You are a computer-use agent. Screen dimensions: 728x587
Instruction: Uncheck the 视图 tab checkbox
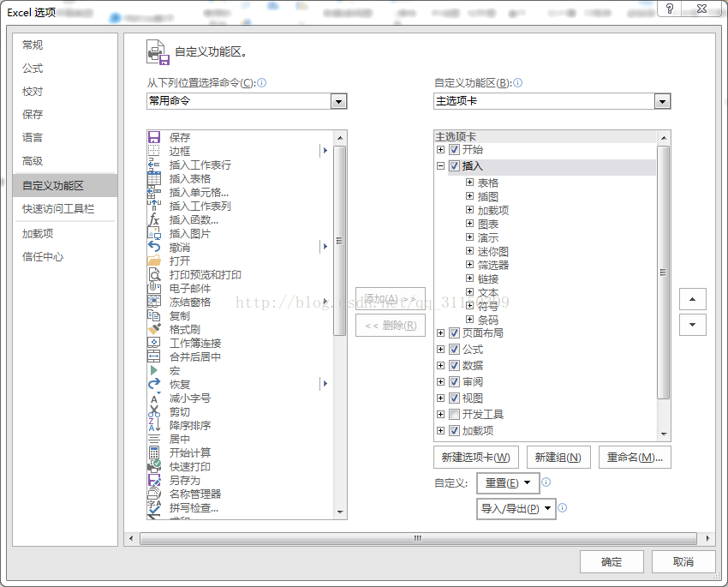455,398
